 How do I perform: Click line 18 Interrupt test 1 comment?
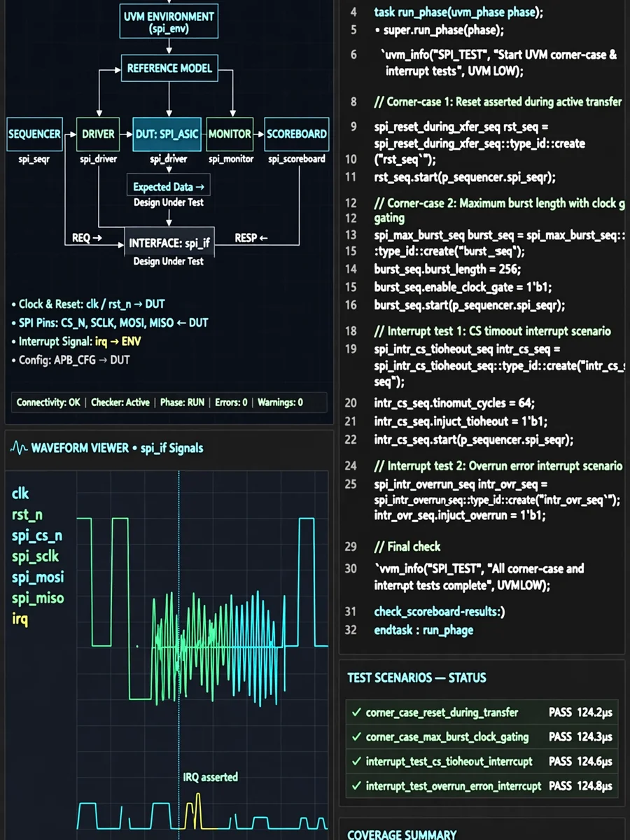(x=492, y=331)
